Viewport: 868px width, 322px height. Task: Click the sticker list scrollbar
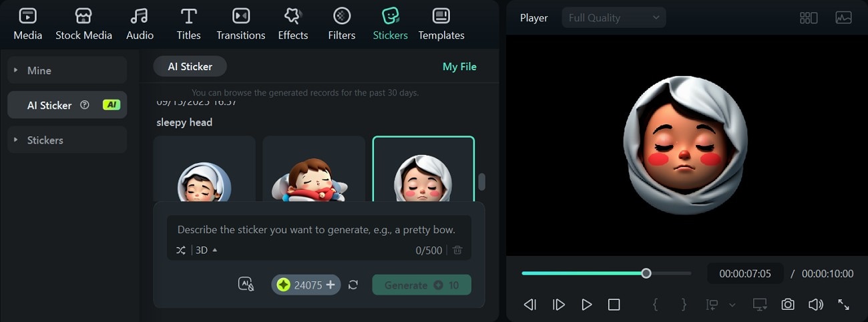(482, 182)
